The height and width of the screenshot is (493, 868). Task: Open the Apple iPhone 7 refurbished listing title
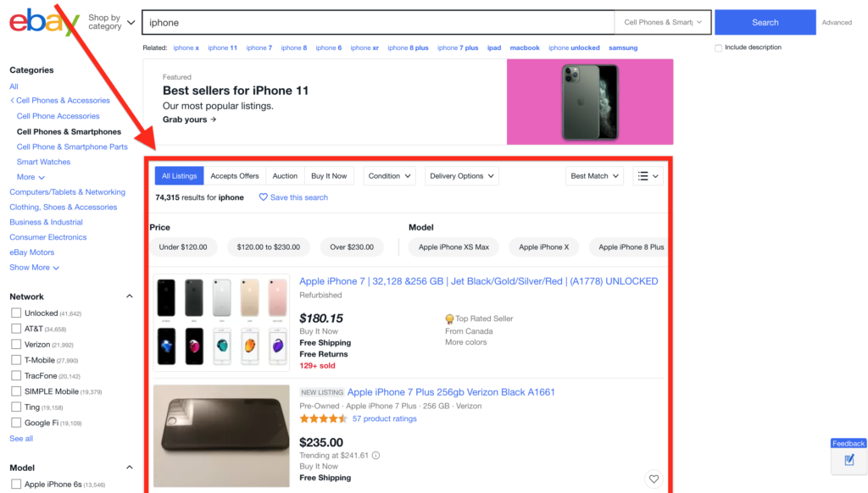point(479,281)
